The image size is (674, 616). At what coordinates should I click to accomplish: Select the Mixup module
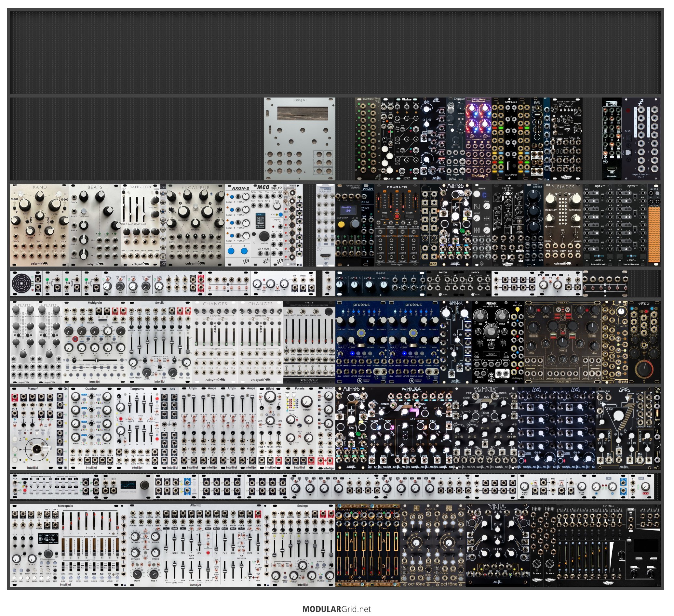pos(326,428)
